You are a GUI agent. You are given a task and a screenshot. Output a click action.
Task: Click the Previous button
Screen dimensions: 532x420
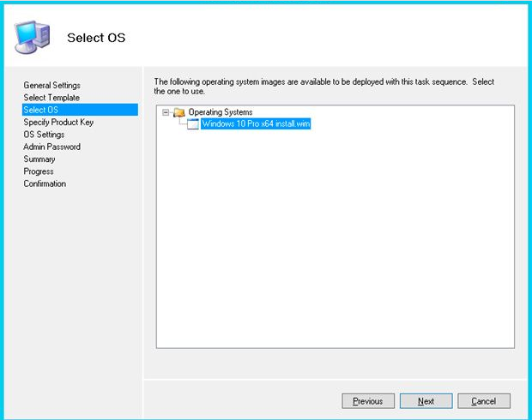368,401
